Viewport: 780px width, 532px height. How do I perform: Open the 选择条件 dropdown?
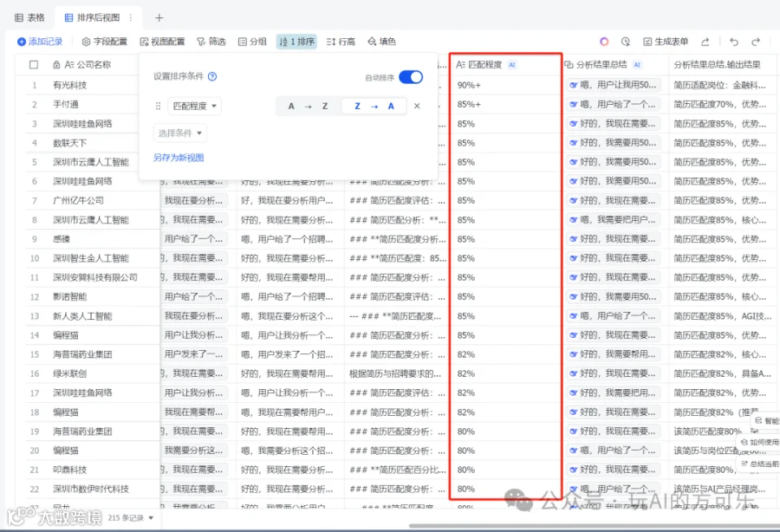point(179,133)
